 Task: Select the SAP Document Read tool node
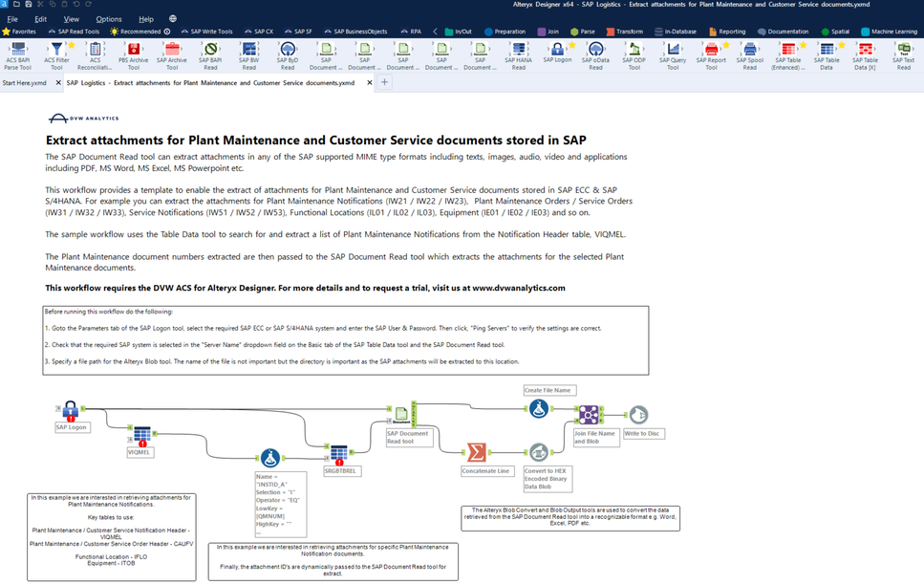[x=402, y=415]
